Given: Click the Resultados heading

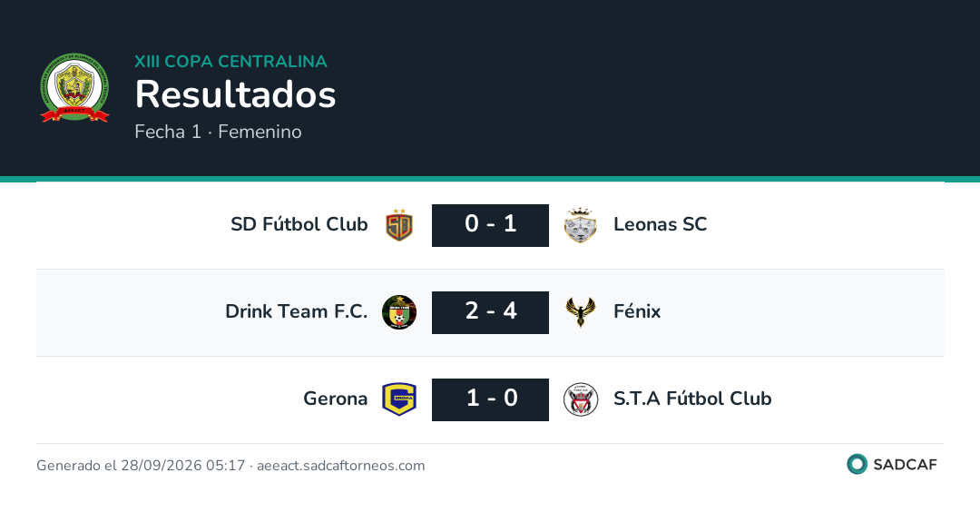Looking at the screenshot, I should point(236,94).
